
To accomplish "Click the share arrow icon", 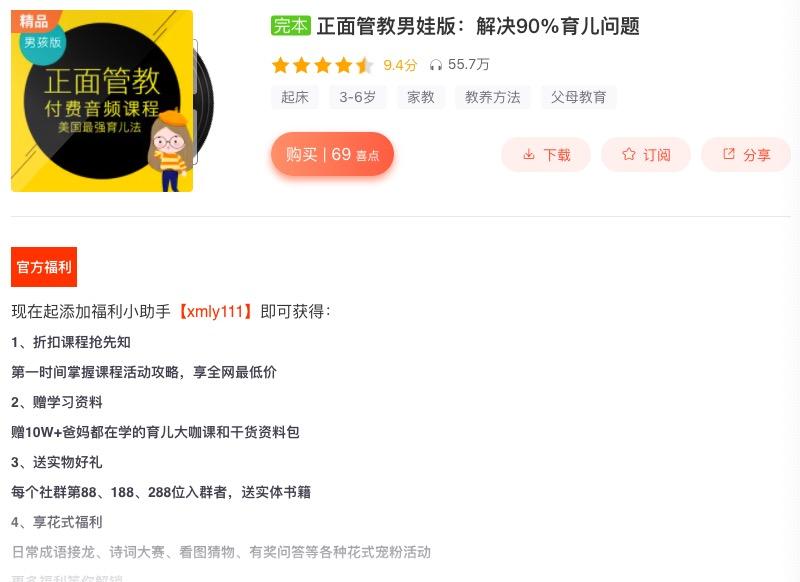I will [x=729, y=154].
